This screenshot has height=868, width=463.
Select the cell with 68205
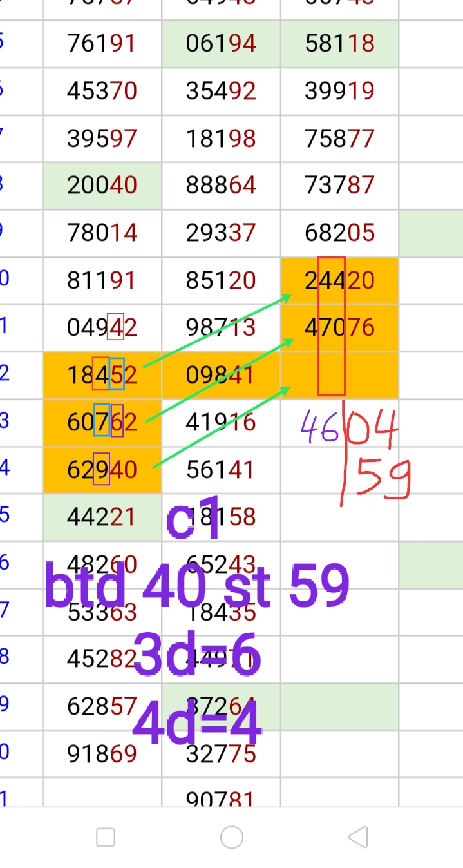[339, 233]
